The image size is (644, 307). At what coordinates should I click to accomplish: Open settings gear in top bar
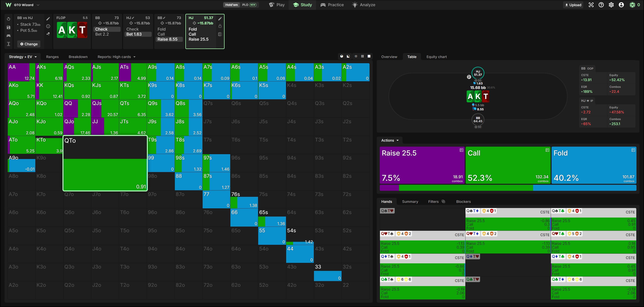coord(611,5)
